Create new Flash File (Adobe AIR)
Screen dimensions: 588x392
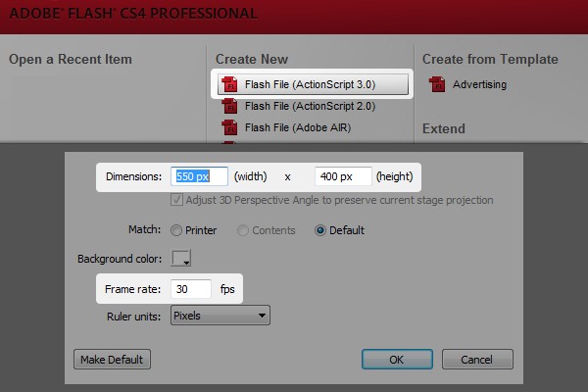298,127
